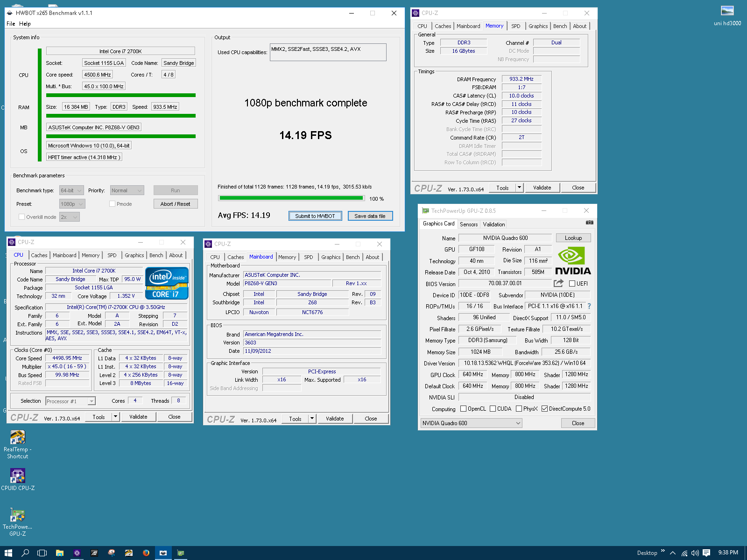
Task: Open Bench tab in CPU-Z Mainboard window
Action: tap(353, 257)
